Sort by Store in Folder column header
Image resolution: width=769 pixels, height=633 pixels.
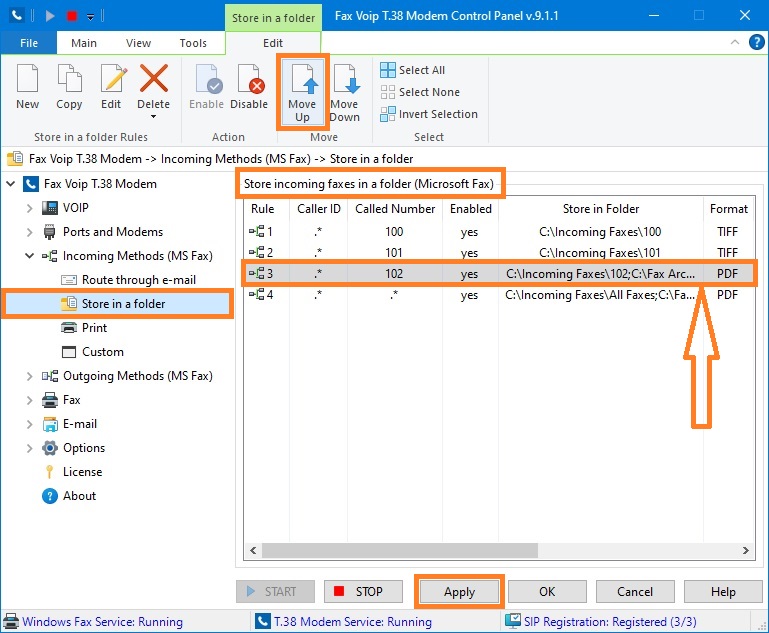(x=601, y=209)
